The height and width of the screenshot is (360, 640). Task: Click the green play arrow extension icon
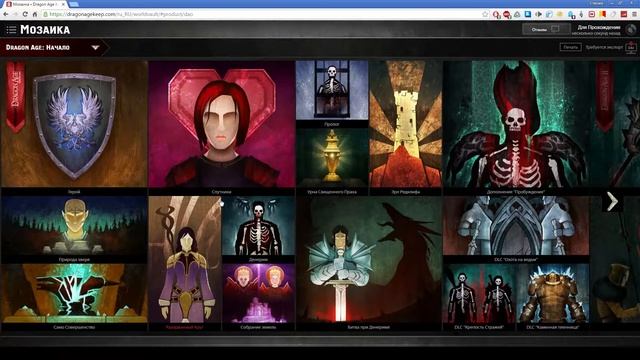538,14
